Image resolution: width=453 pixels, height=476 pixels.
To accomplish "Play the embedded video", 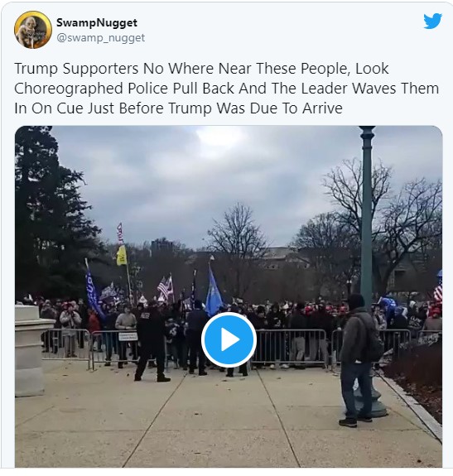I will point(229,339).
